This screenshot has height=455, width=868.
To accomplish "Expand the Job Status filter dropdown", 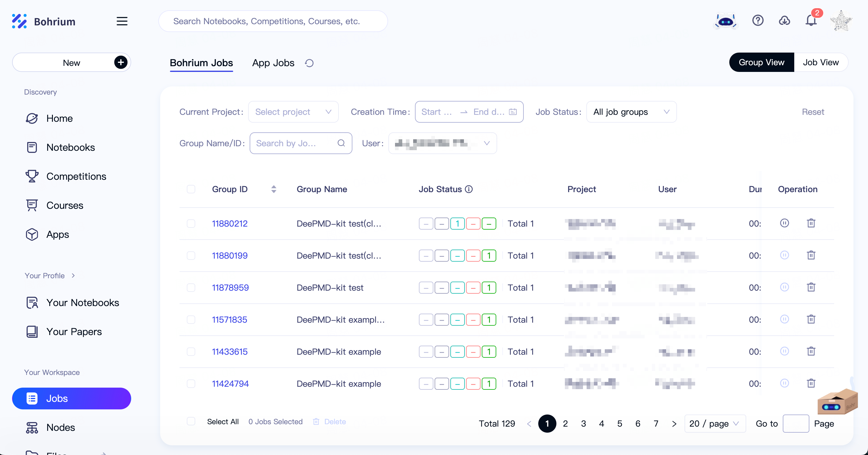I will click(x=630, y=111).
